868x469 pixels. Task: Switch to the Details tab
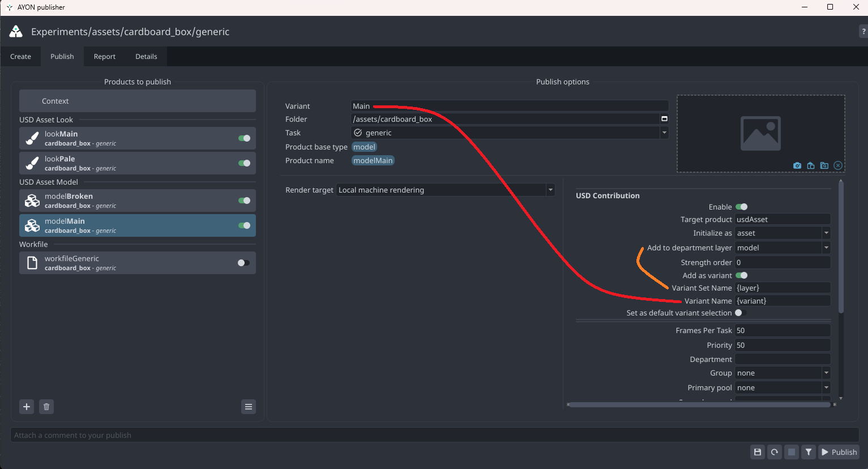[146, 57]
